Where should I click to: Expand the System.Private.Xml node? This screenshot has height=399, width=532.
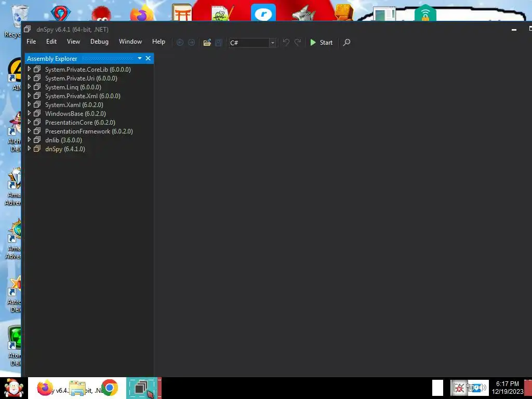pyautogui.click(x=29, y=96)
